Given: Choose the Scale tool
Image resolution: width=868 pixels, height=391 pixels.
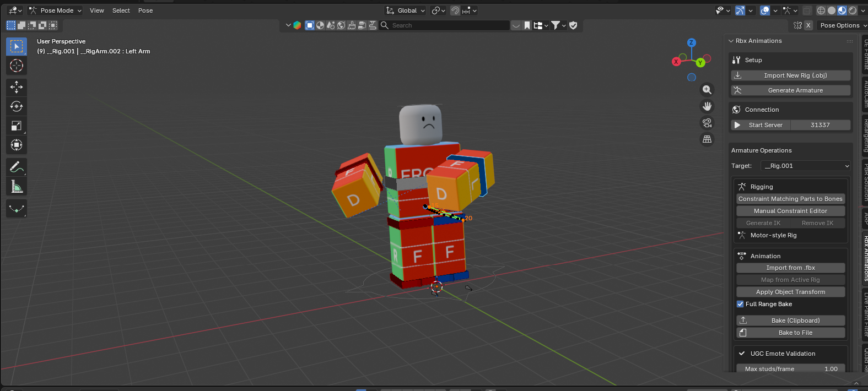Looking at the screenshot, I should coord(17,126).
